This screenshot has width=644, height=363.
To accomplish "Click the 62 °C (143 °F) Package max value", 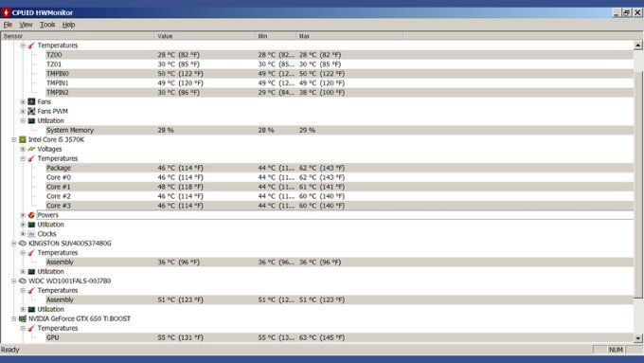I will point(322,168).
